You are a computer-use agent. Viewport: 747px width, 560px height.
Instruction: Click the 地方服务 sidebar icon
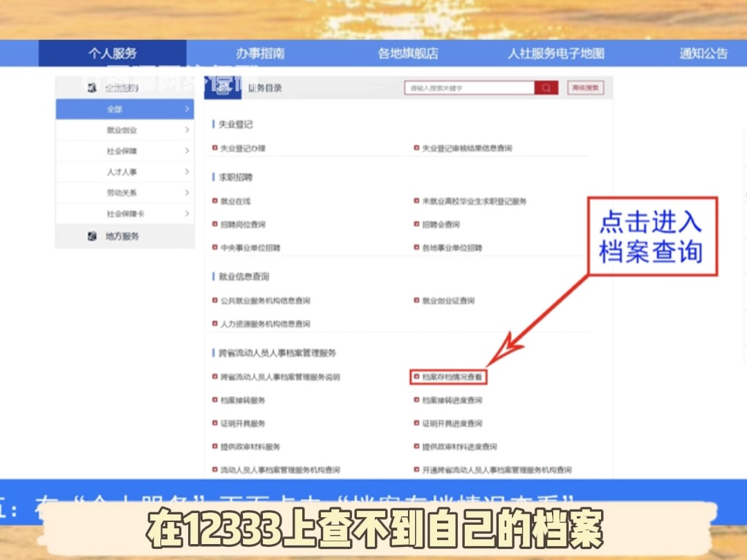click(x=93, y=236)
